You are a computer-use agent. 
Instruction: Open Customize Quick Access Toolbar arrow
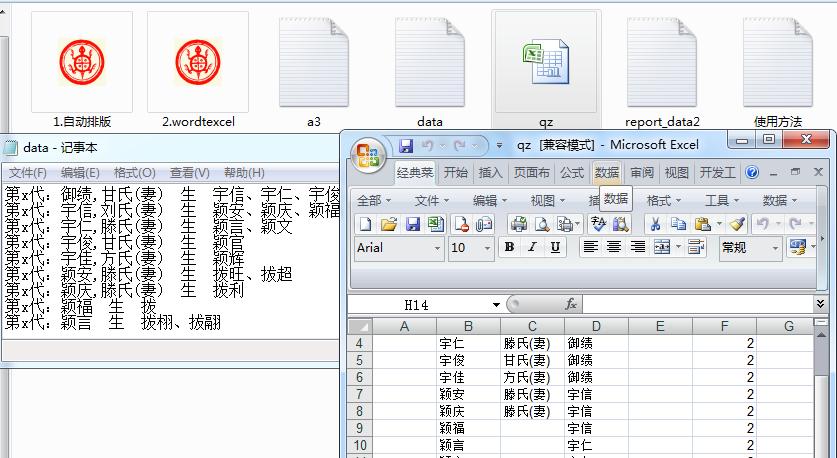(x=499, y=145)
